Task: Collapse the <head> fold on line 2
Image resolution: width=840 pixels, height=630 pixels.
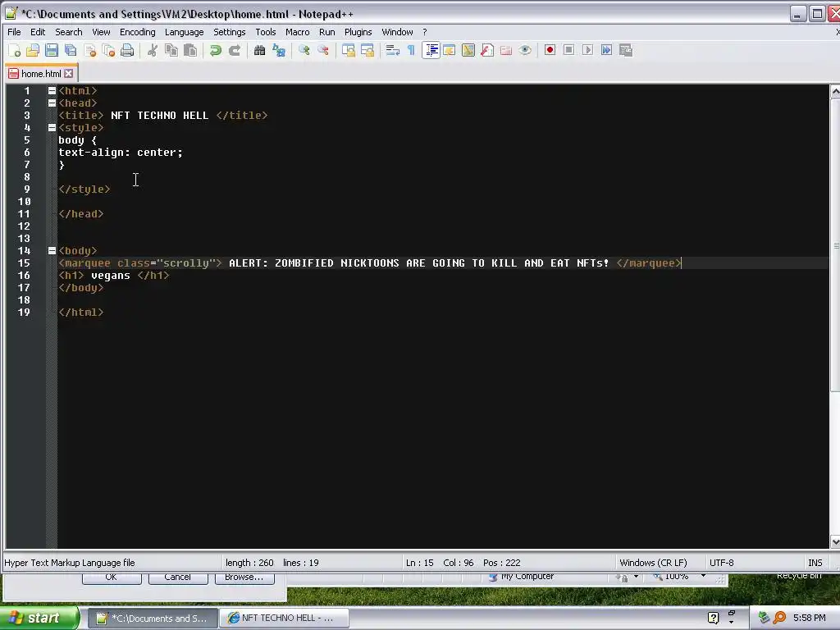Action: [x=52, y=103]
